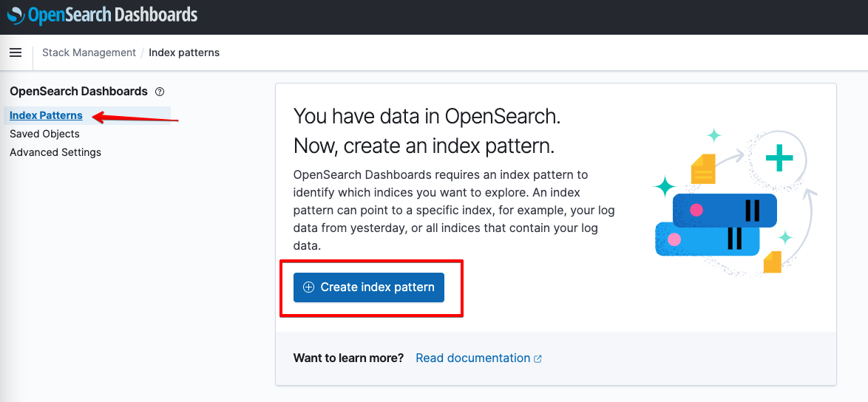The width and height of the screenshot is (868, 402).
Task: Open the Read documentation link
Action: [x=472, y=358]
